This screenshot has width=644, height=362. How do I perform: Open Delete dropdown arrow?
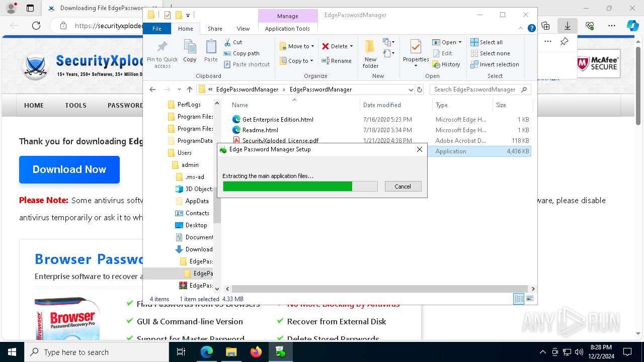click(x=351, y=46)
